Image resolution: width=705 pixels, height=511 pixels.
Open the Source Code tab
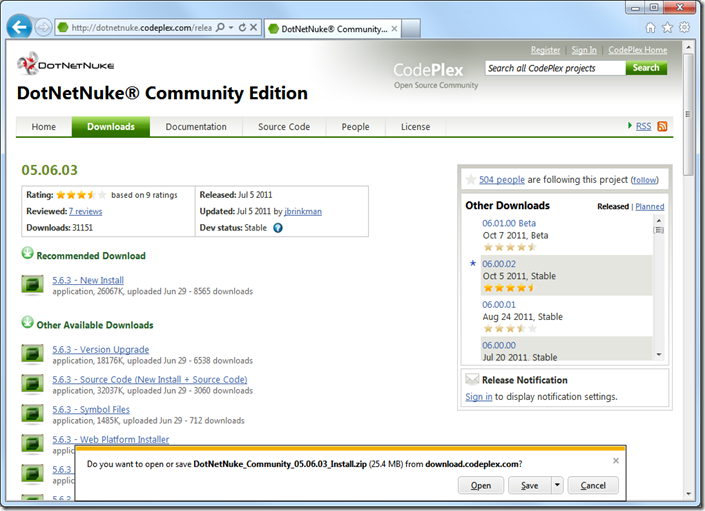click(284, 127)
